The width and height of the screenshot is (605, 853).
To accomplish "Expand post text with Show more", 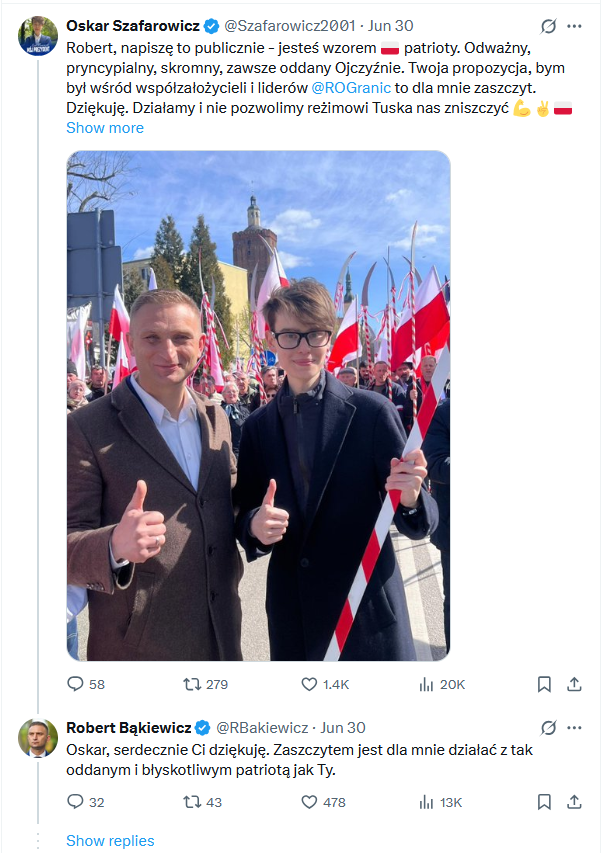I will click(105, 128).
